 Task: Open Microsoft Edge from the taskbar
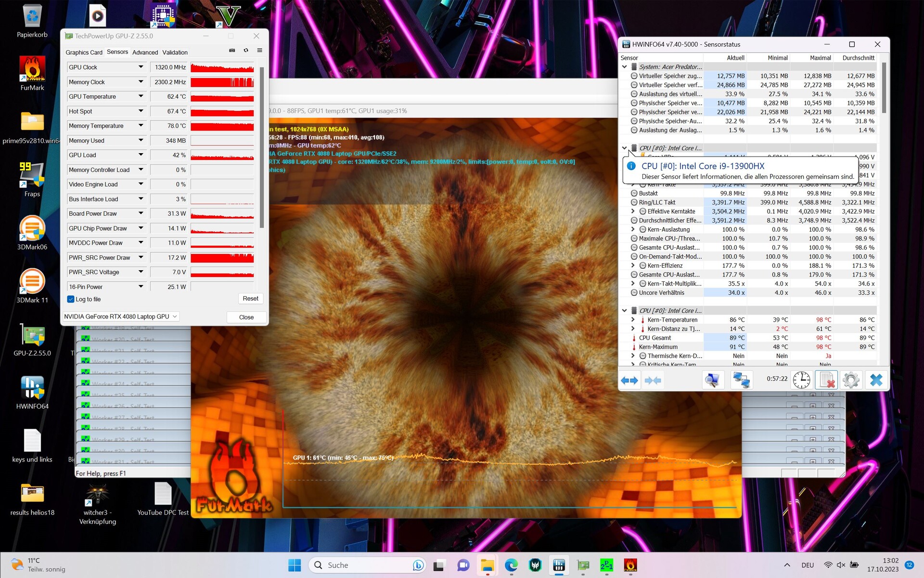point(511,565)
